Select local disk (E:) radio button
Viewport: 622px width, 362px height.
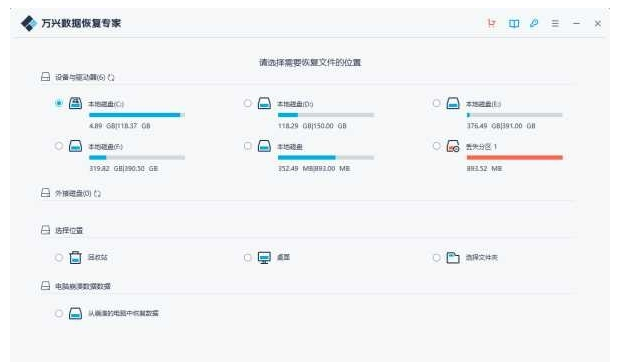[x=436, y=103]
